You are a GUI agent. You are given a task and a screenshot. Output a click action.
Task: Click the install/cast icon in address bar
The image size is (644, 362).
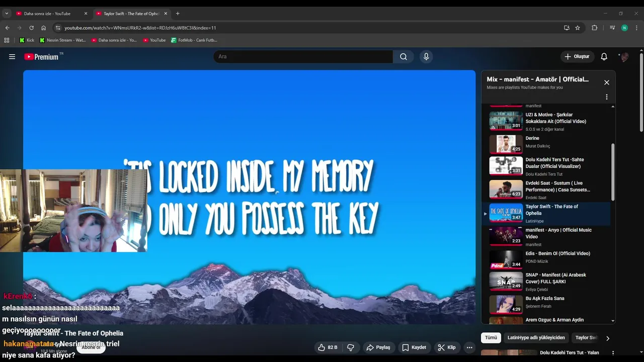(x=567, y=28)
